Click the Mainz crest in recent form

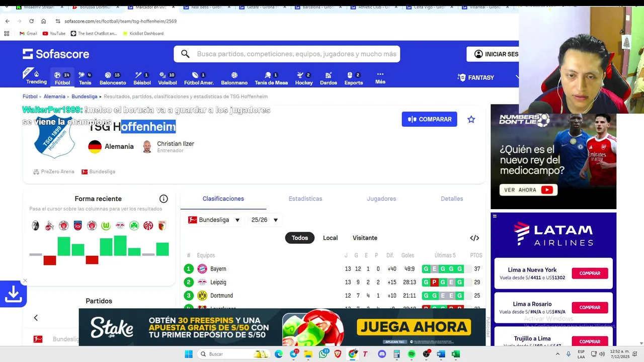pos(148,226)
